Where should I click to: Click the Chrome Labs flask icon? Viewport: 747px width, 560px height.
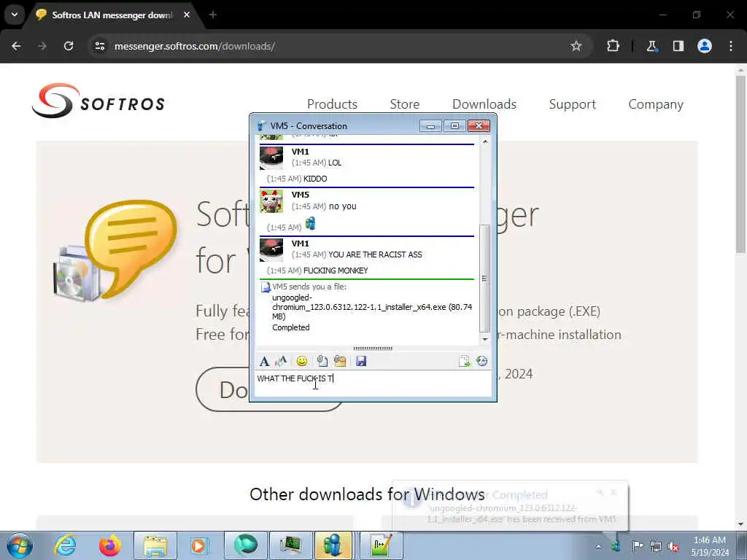pos(651,46)
